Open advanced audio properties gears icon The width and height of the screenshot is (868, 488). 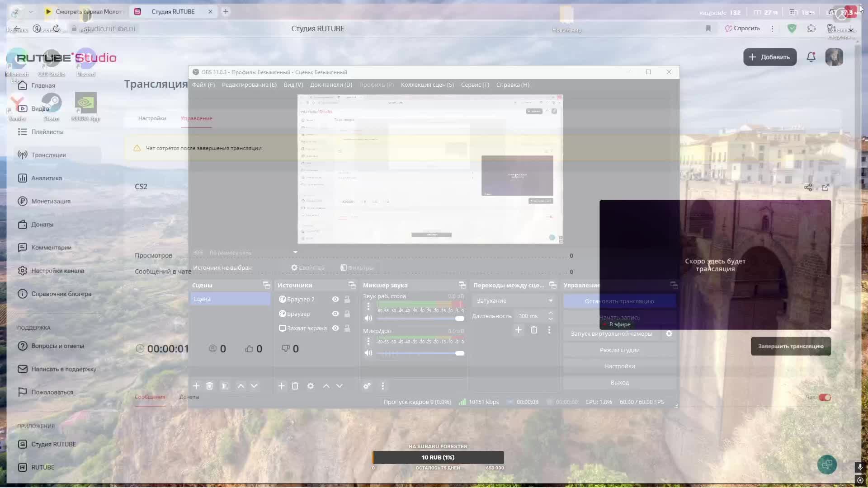point(367,386)
